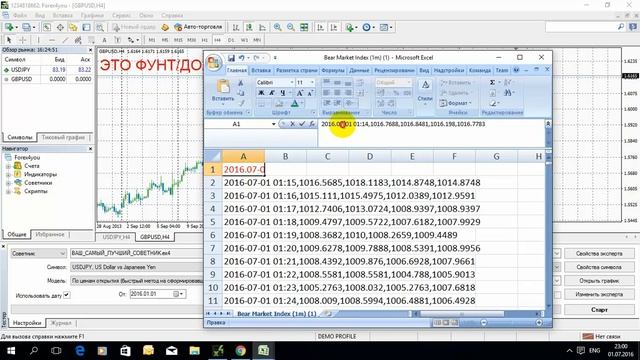Toggle chart auto-scroll
Viewport: 640px width, 360px height.
[320, 27]
